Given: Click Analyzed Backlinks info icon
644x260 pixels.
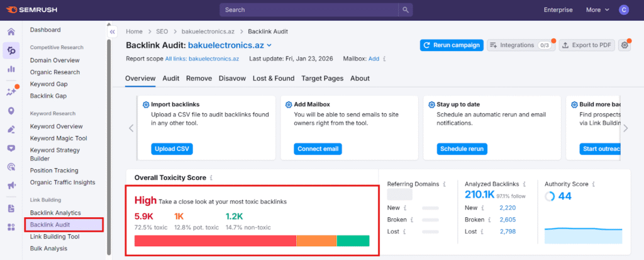Looking at the screenshot, I should (524, 184).
